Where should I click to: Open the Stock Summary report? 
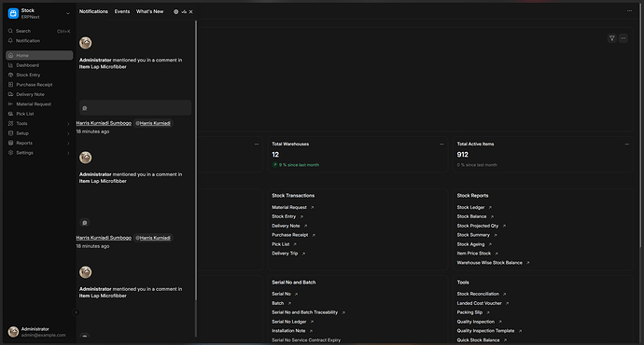click(473, 235)
